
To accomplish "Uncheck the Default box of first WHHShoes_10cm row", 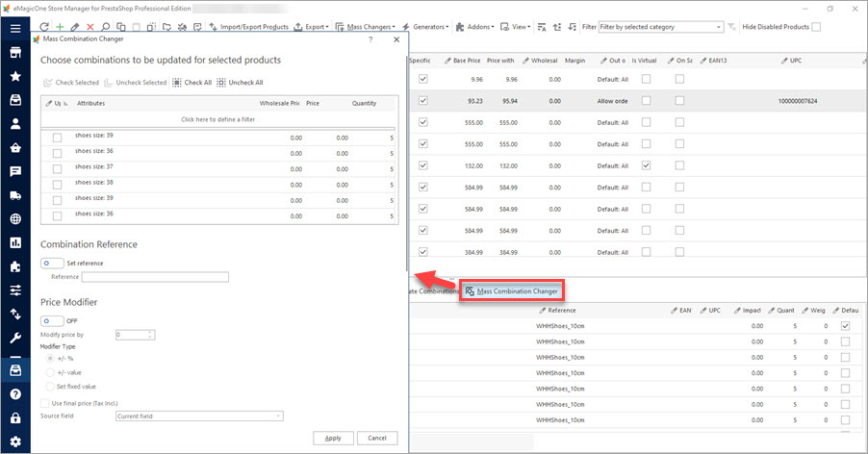I will click(x=845, y=326).
